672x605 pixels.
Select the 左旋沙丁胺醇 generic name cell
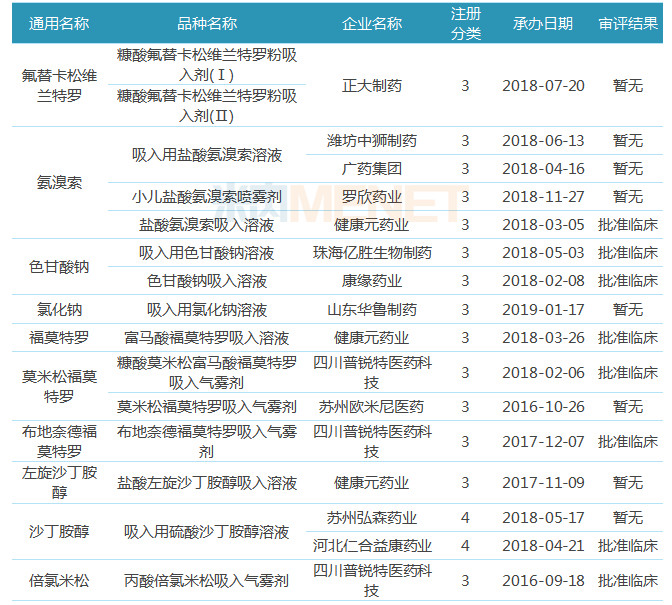click(59, 483)
